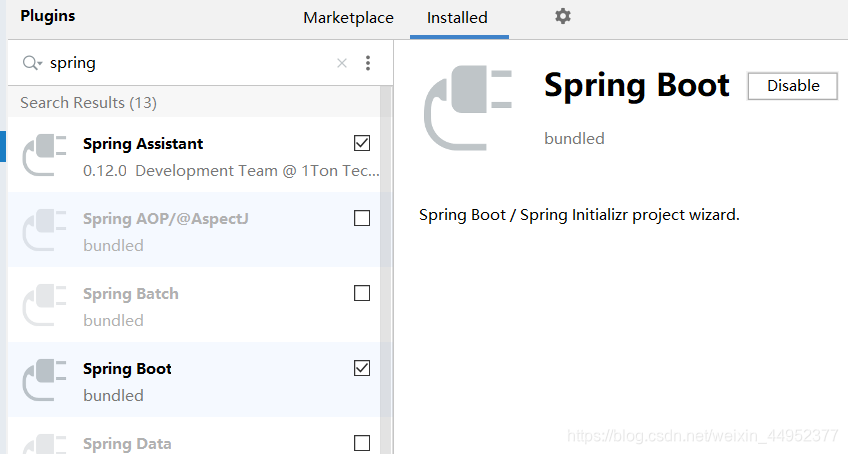Click the Spring Boot title in details
The height and width of the screenshot is (454, 848).
(x=637, y=85)
